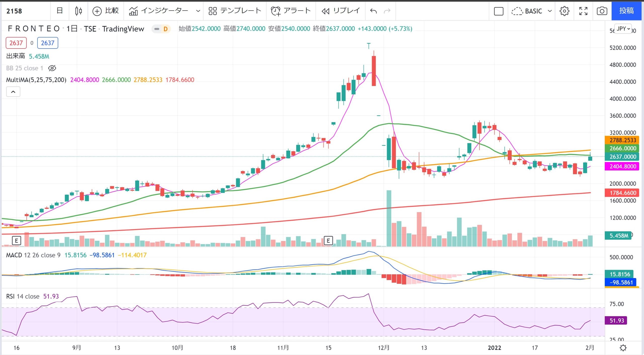Click the volume (出来高) legend label
This screenshot has height=355, width=644.
(x=16, y=56)
